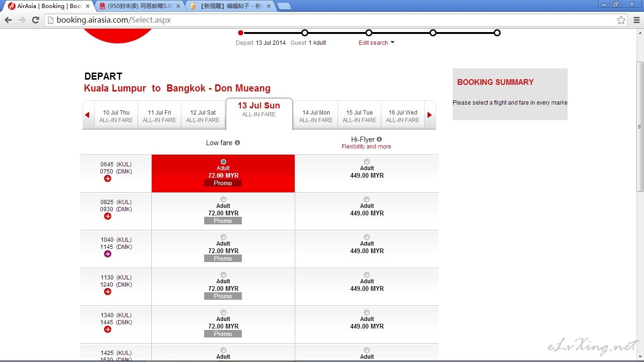The image size is (644, 362).
Task: Select Low fare radio for 1340 flight
Action: (223, 313)
